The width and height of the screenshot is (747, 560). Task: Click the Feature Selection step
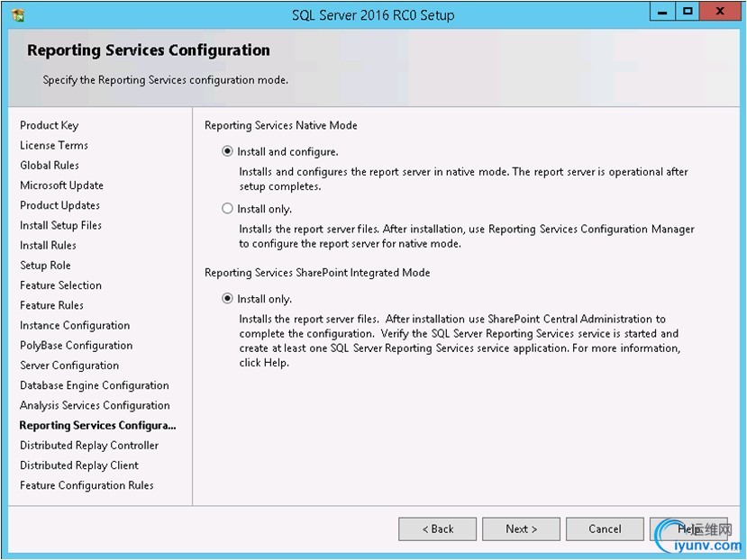click(60, 285)
